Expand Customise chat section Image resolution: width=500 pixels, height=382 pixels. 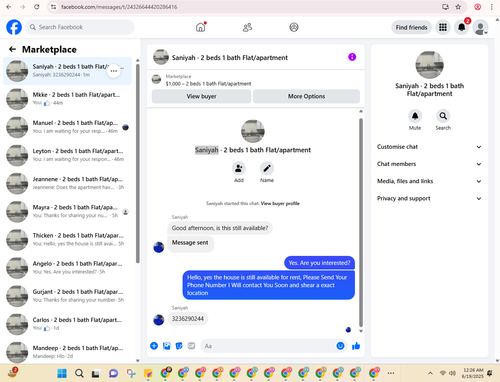[429, 147]
